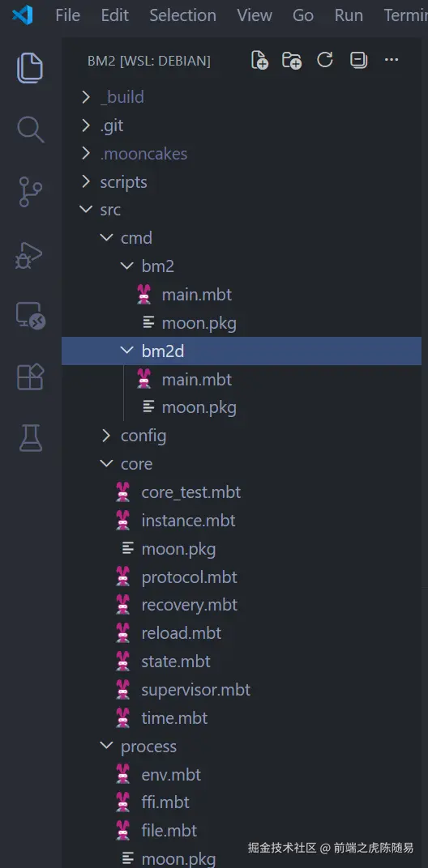Click New Folder icon in explorer header

(292, 61)
